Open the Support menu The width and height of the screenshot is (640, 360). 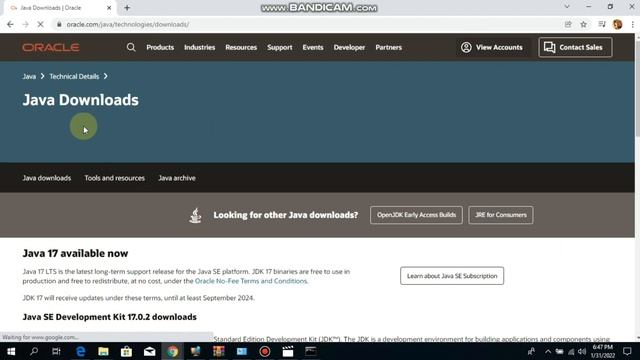click(x=280, y=47)
